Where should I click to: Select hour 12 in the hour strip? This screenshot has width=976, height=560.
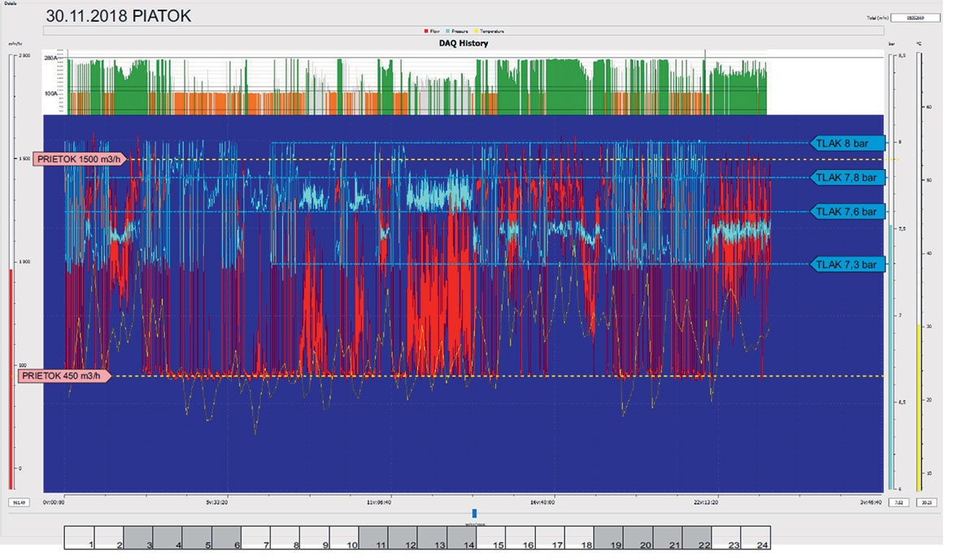click(x=403, y=537)
